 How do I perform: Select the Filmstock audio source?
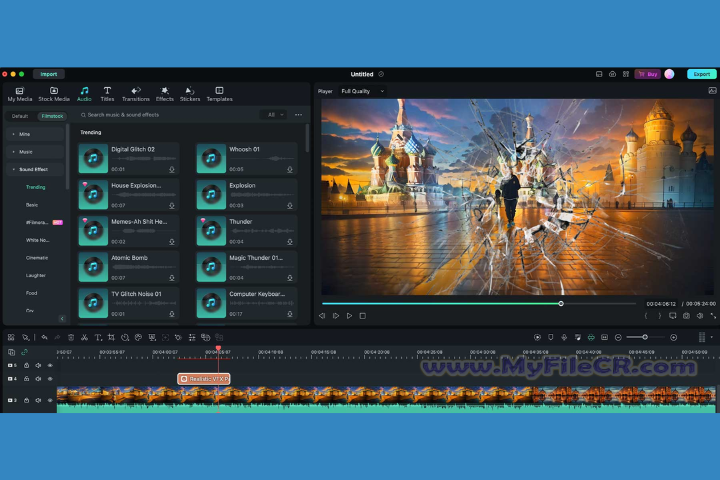tap(52, 116)
